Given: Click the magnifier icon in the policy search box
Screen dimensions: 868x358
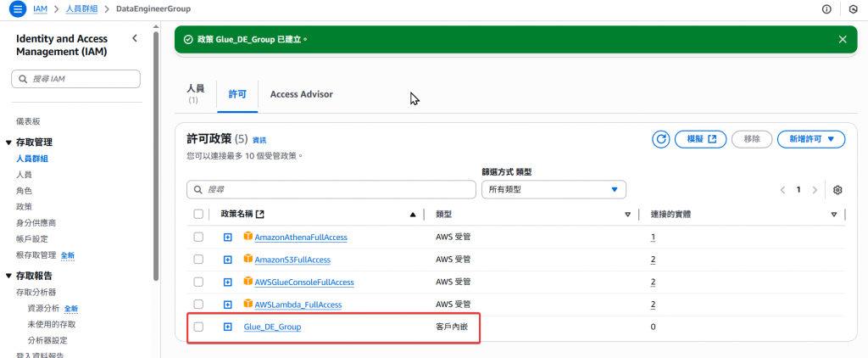Looking at the screenshot, I should (x=198, y=189).
